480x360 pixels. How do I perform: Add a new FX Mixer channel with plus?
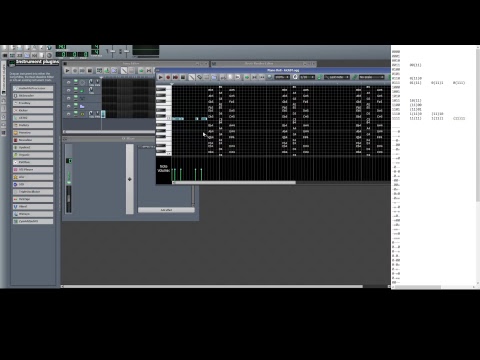point(130,179)
